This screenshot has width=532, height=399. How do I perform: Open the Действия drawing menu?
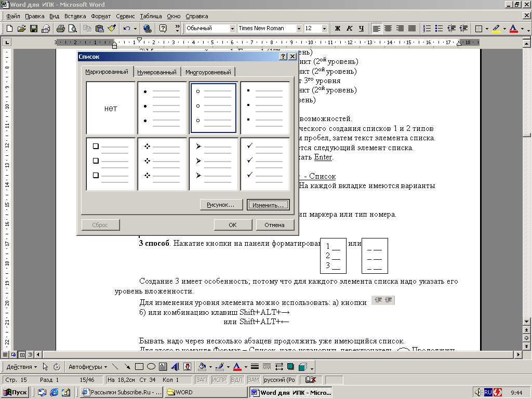pyautogui.click(x=22, y=367)
